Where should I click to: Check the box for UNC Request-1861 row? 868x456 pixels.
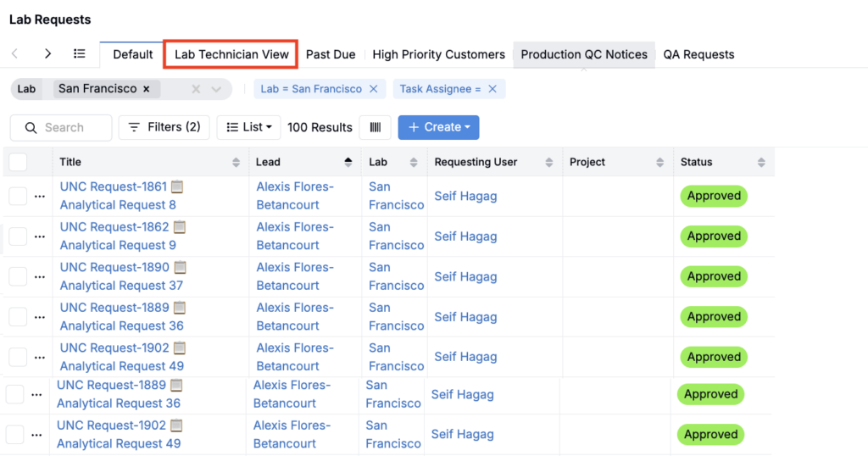[18, 196]
